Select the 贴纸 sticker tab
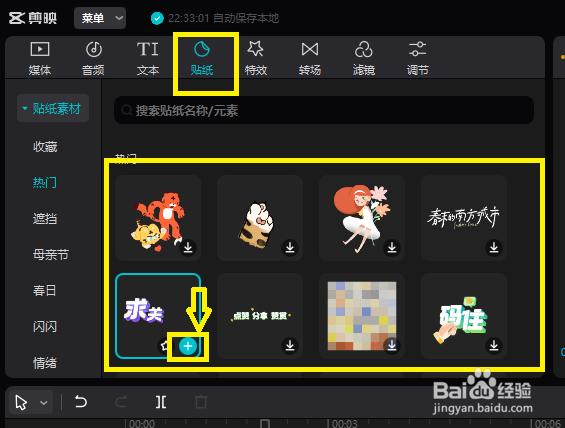This screenshot has width=565, height=428. click(x=202, y=58)
